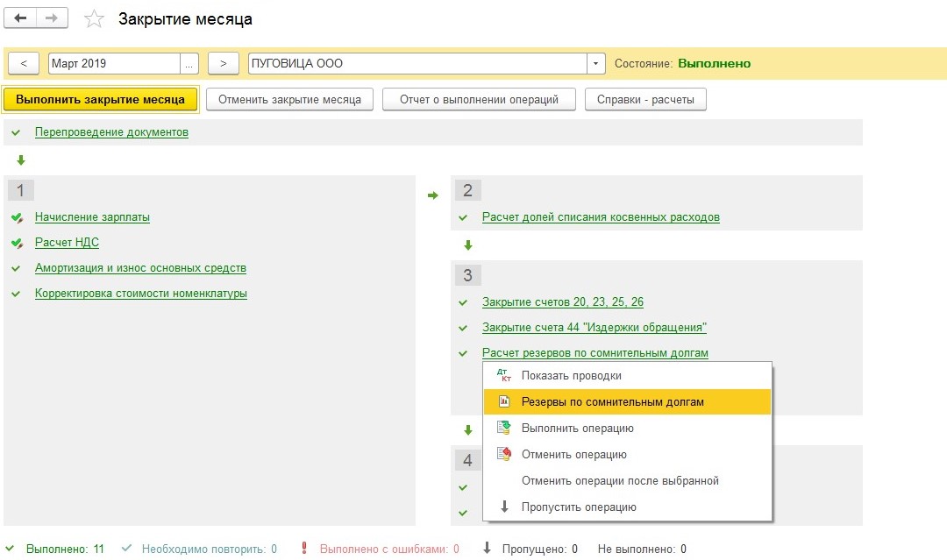Viewport: 947px width, 560px height.
Task: Click the Дт/Кт icon for Показать проводки
Action: [x=503, y=376]
